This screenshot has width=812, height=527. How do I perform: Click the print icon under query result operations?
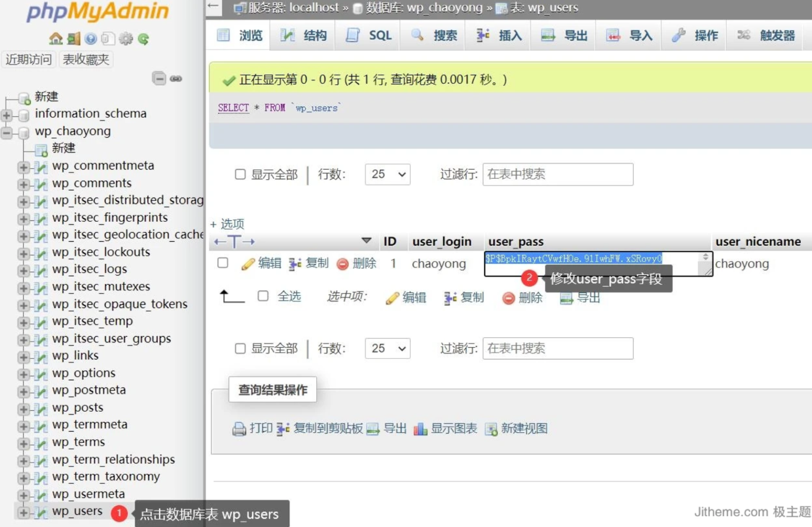point(239,429)
